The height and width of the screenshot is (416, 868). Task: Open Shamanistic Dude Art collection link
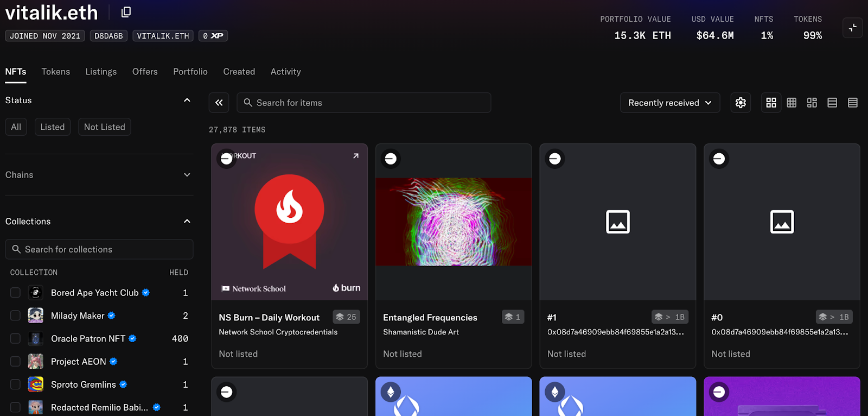tap(421, 332)
